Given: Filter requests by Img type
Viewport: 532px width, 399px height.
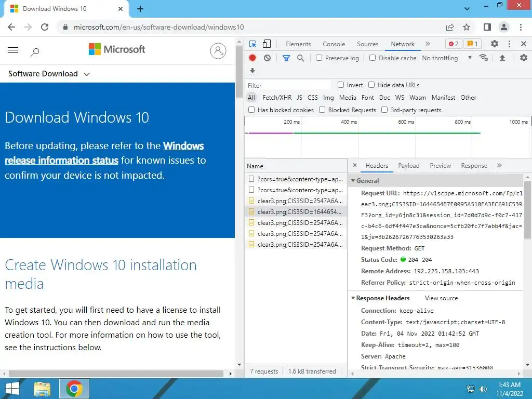Looking at the screenshot, I should (328, 98).
